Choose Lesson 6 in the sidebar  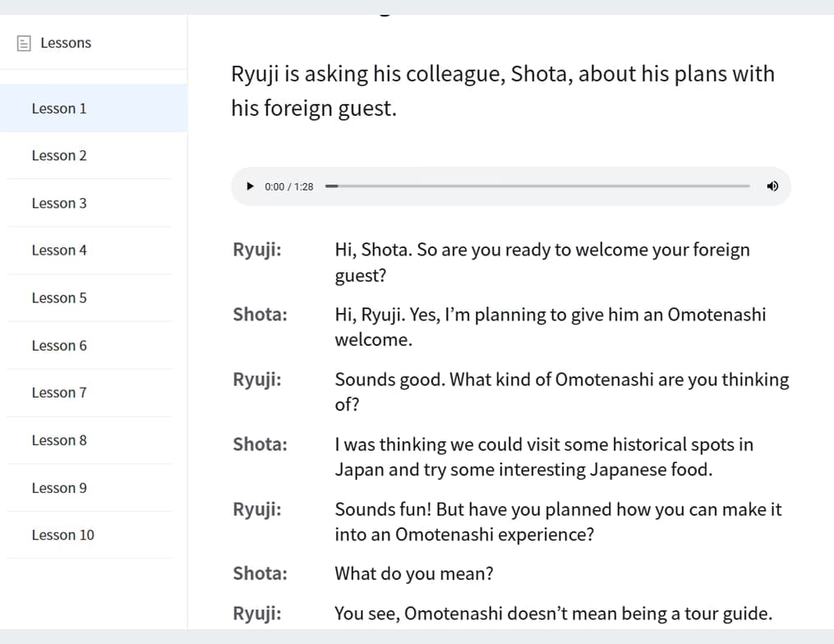pos(59,346)
